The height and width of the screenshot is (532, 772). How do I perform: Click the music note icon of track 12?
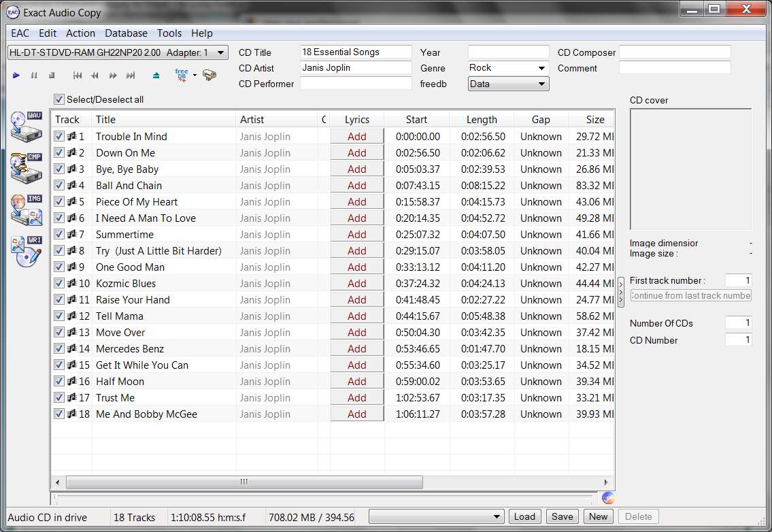tap(72, 316)
